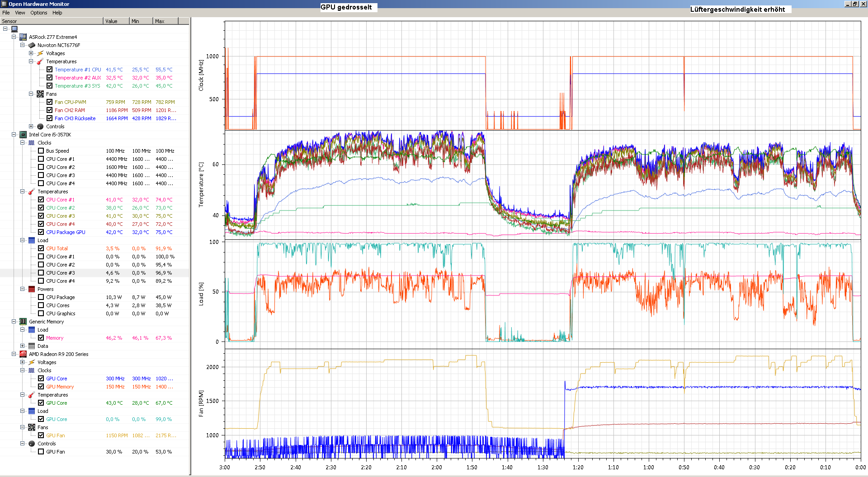The width and height of the screenshot is (868, 477).
Task: Expand the Generic Memory Data node
Action: click(22, 346)
